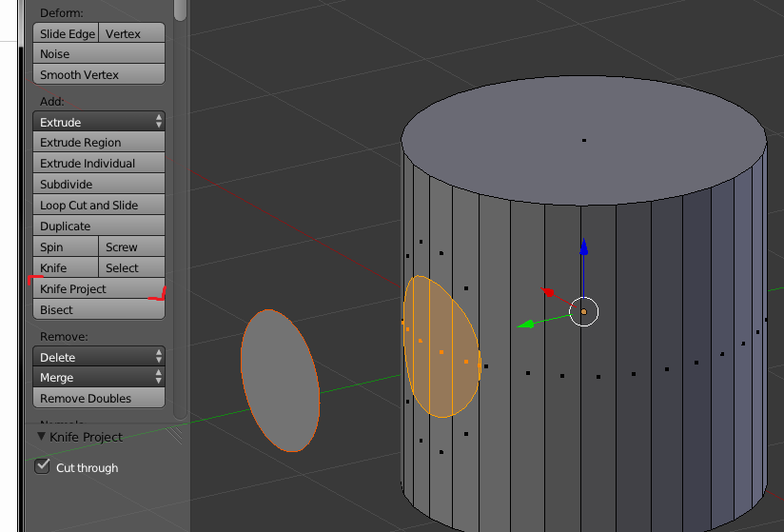The height and width of the screenshot is (532, 784).
Task: Choose Extrude Region
Action: pos(99,143)
